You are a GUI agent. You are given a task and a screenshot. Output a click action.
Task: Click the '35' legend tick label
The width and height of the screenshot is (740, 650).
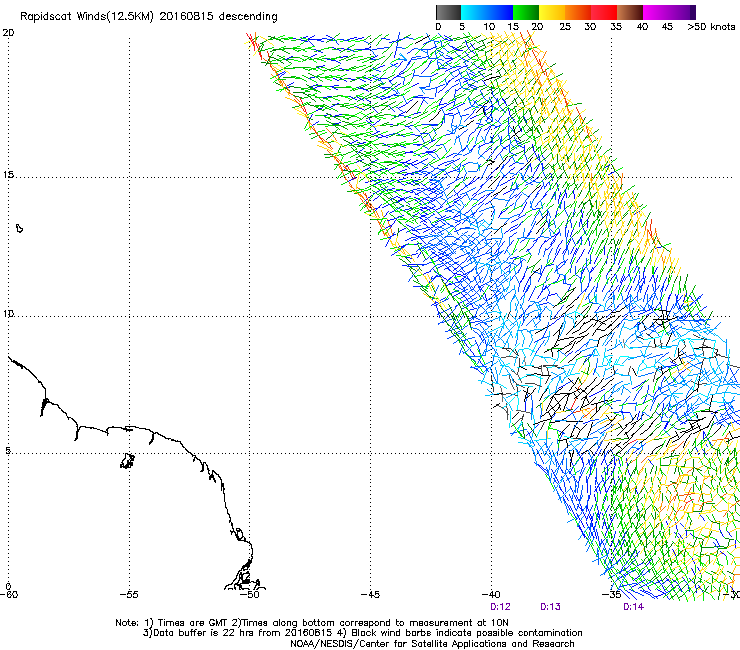tap(616, 27)
